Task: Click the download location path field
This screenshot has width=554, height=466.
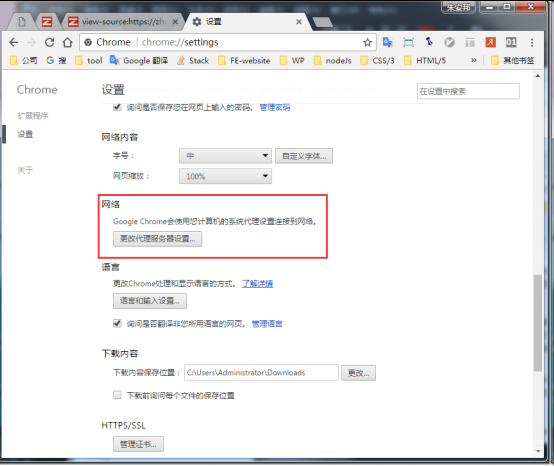Action: pos(261,373)
